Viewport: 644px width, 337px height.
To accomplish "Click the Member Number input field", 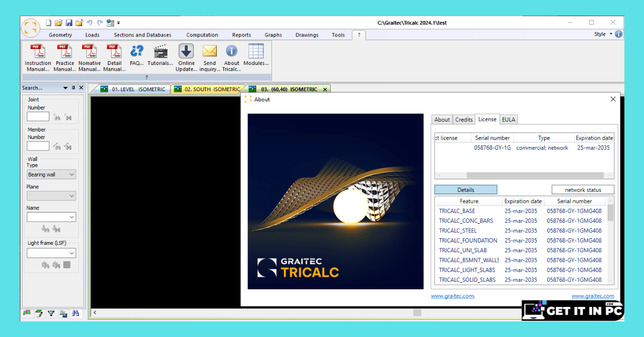I will 38,146.
